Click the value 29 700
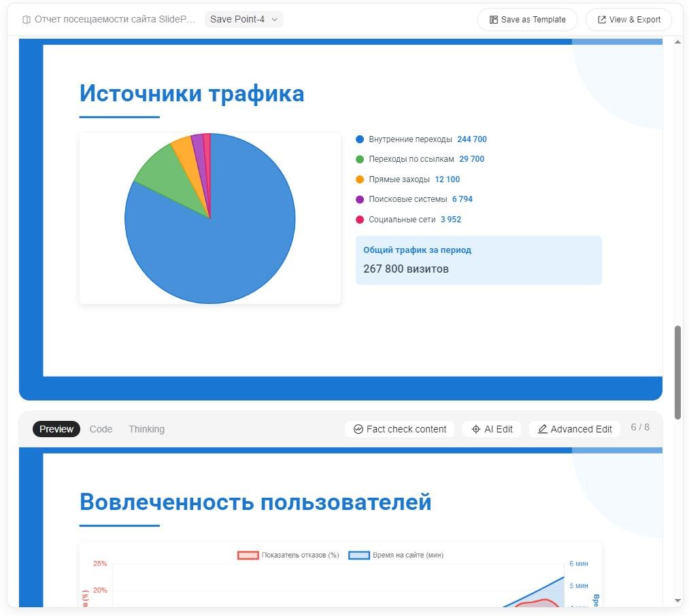689x616 pixels. (472, 159)
